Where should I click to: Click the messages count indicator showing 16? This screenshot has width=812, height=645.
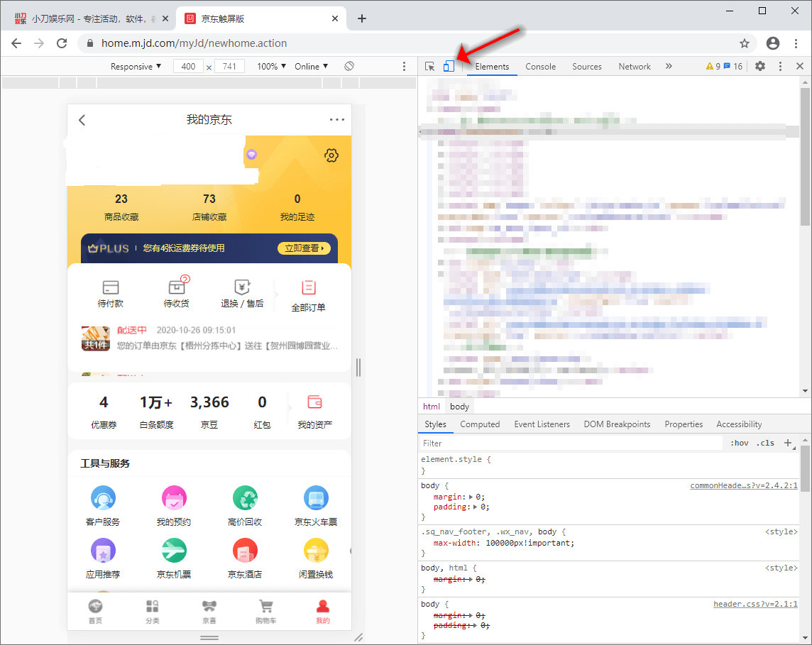[733, 66]
